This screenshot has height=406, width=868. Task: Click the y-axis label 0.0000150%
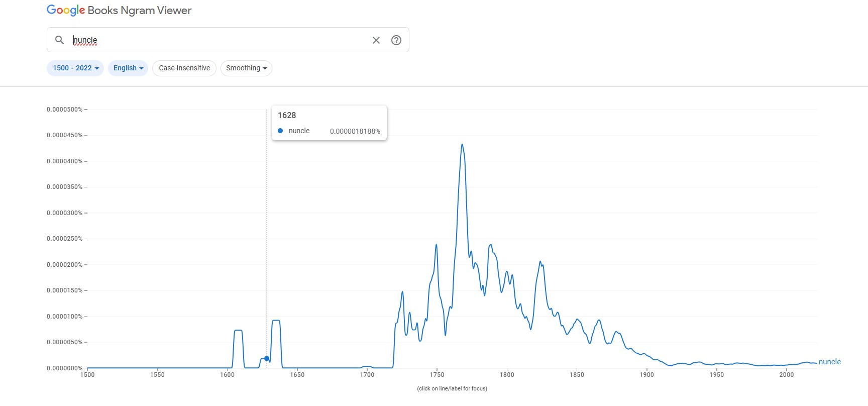[x=65, y=290]
